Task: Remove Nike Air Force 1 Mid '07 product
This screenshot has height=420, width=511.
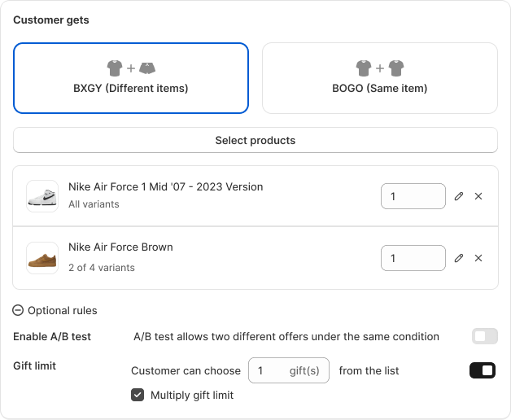Action: click(x=478, y=196)
